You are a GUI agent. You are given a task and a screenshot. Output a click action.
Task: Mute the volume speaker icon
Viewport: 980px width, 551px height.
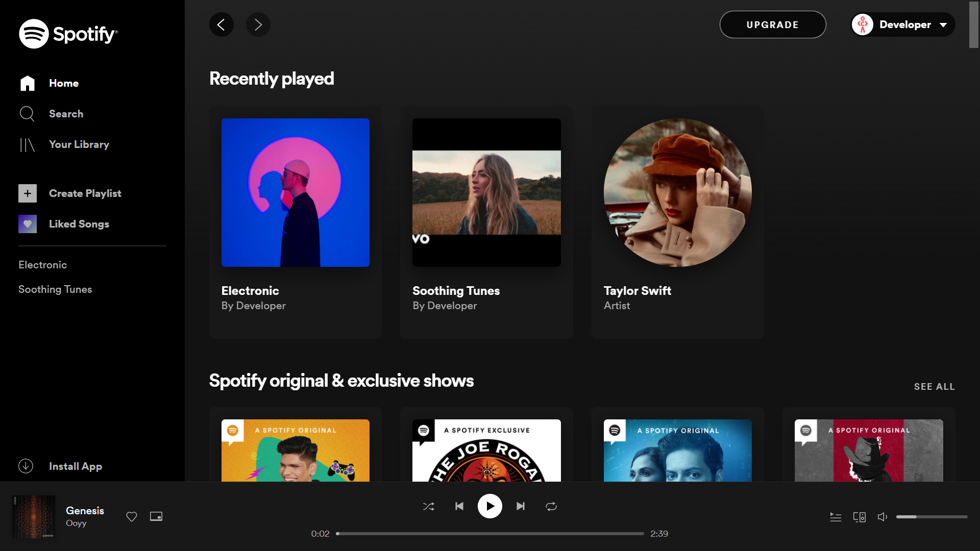(x=883, y=517)
